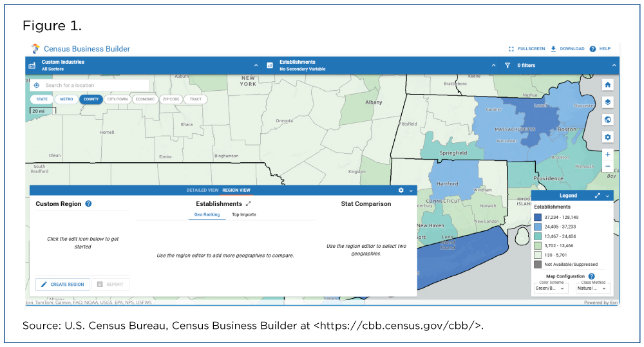
Task: Select TRACT geography level
Action: coord(196,99)
